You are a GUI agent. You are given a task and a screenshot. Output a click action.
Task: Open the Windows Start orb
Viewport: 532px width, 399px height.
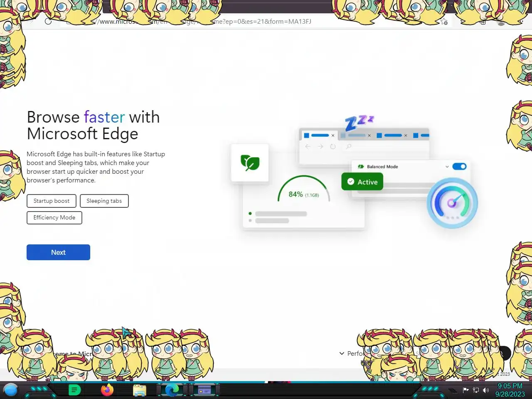pyautogui.click(x=11, y=390)
